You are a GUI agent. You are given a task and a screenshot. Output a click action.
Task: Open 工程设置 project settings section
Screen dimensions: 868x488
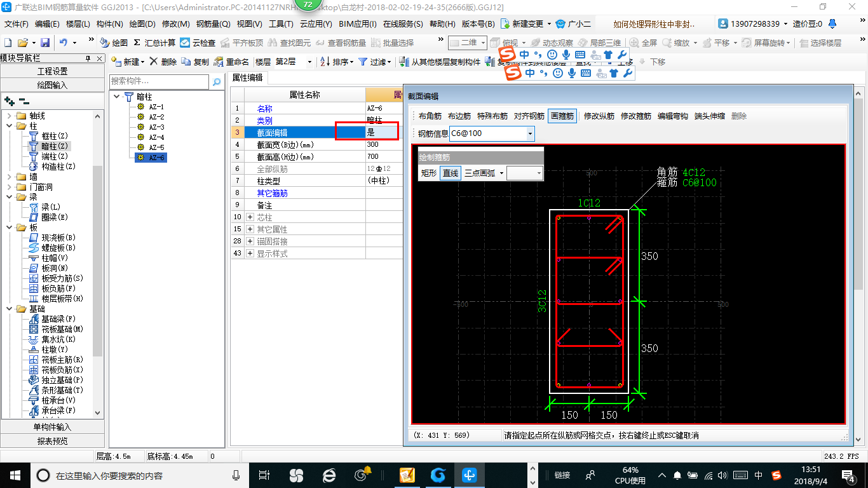[52, 71]
